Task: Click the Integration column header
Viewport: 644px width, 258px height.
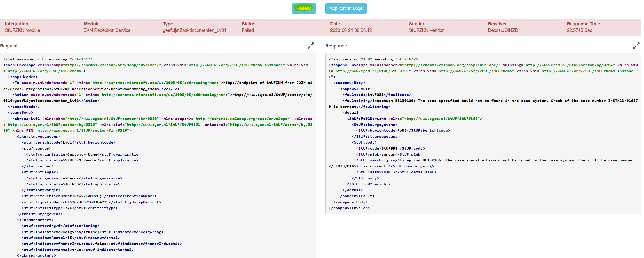Action: click(17, 24)
